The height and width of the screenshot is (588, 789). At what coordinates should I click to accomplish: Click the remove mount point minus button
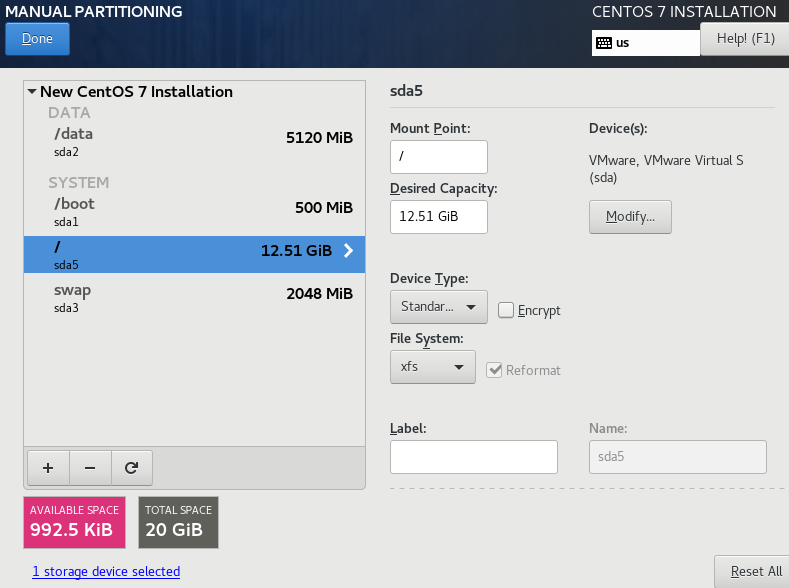[90, 468]
